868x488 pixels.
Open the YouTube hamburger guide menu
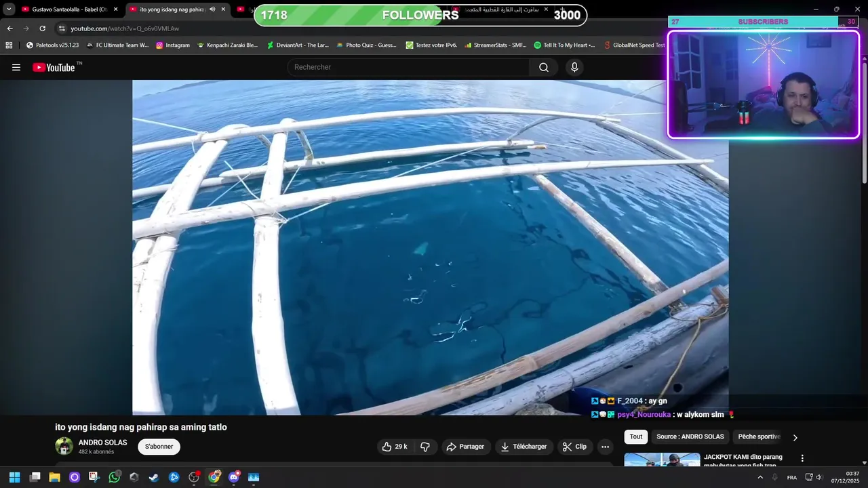tap(16, 67)
